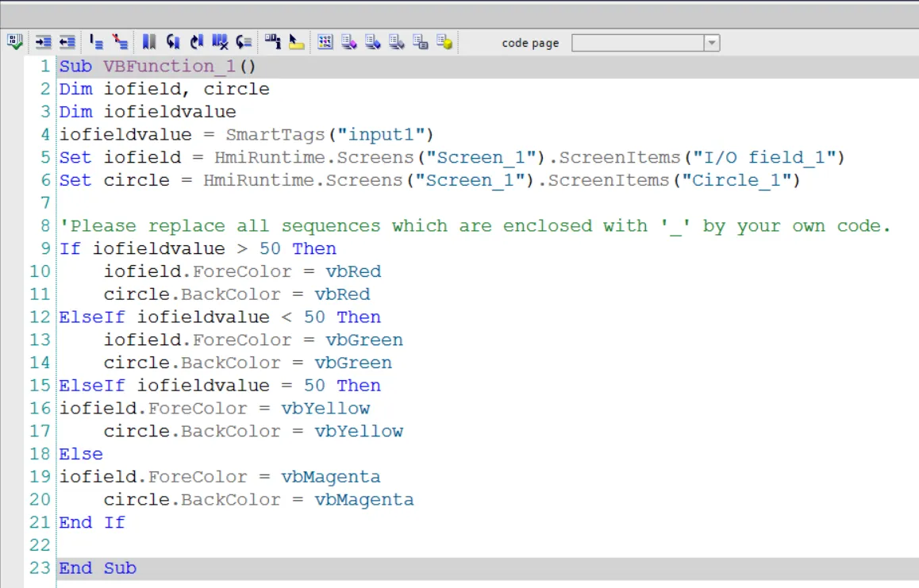The height and width of the screenshot is (588, 919).
Task: Click the SmartTags("input1") assignment line
Action: [x=198, y=134]
